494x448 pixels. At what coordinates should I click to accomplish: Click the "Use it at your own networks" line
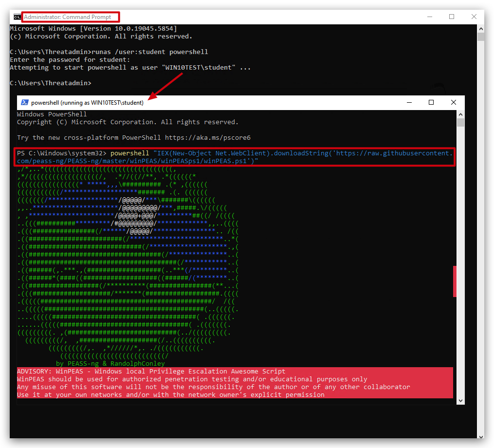(x=171, y=395)
